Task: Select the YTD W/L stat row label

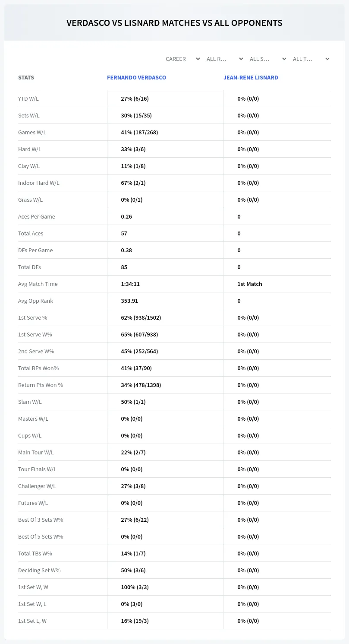Action: (x=28, y=98)
